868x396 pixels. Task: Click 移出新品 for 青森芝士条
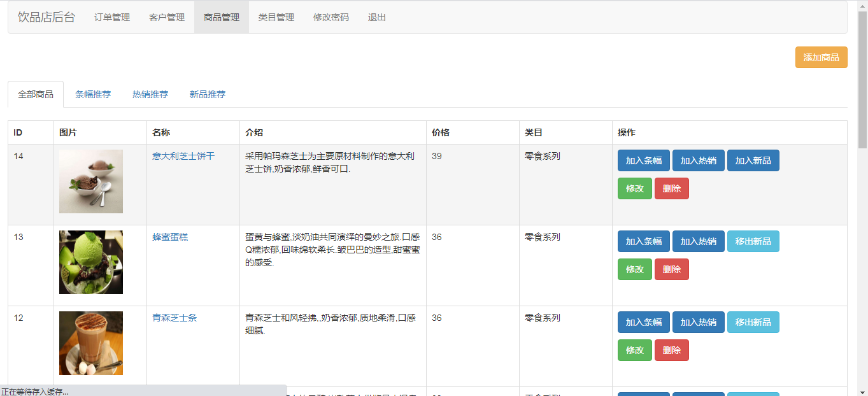pyautogui.click(x=753, y=322)
